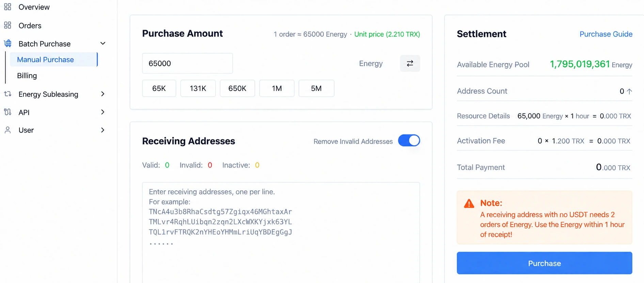Viewport: 644px width, 283px height.
Task: Open the Energy Subleasing menu label
Action: click(x=48, y=94)
